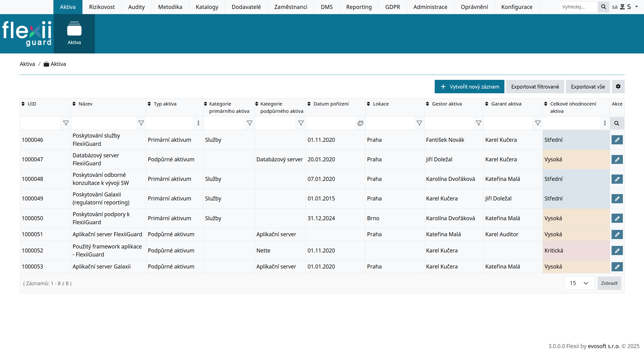Click Vytvořit nový záznam button
The image size is (644, 350).
click(x=469, y=86)
